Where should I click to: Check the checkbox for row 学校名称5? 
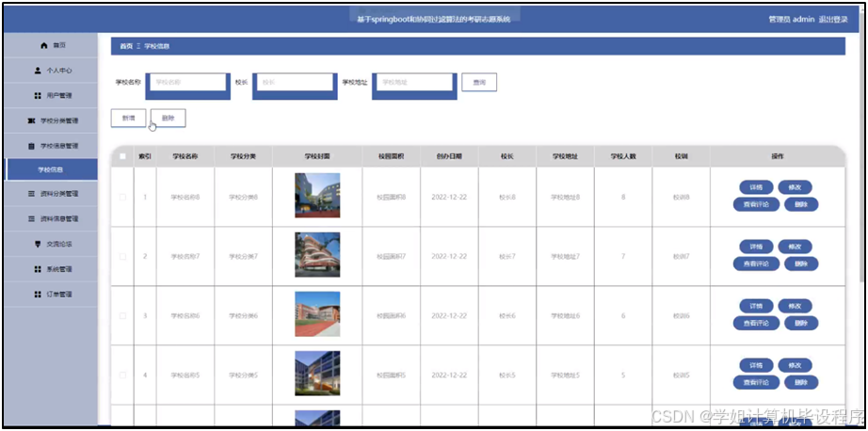tap(122, 375)
